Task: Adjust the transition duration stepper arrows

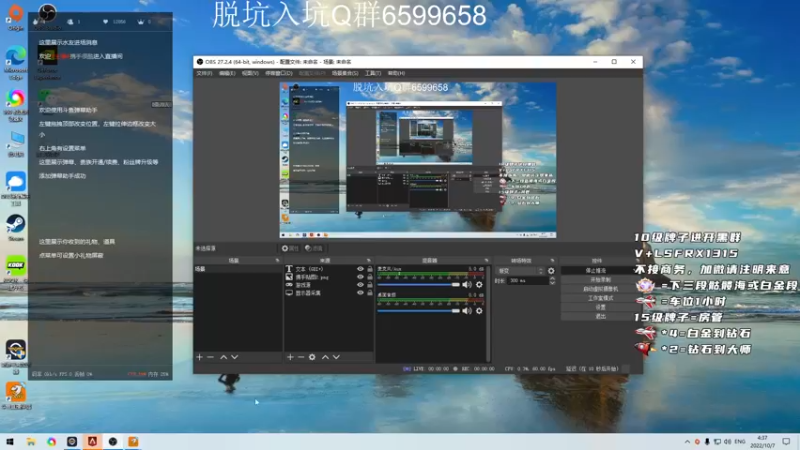Action: click(552, 281)
